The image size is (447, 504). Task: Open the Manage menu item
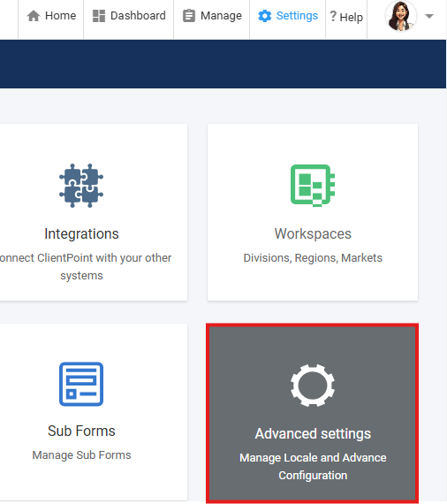(x=212, y=16)
